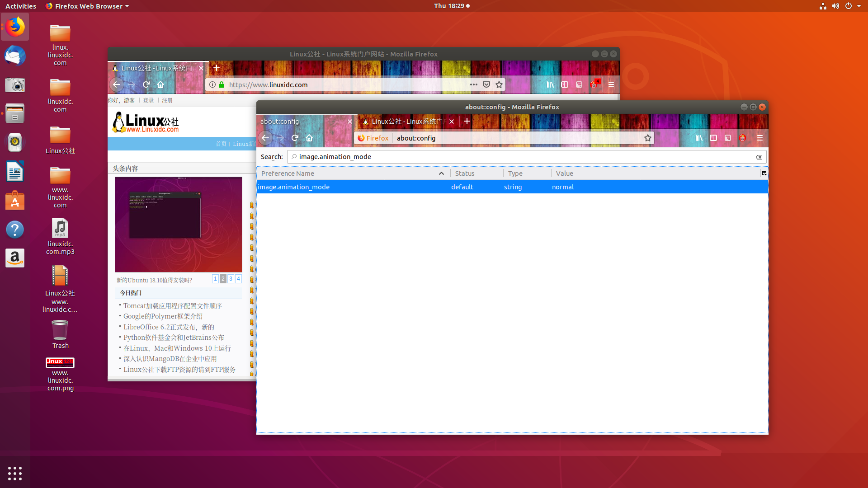Image resolution: width=868 pixels, height=488 pixels.
Task: Click the Home page icon in toolbar
Action: tap(310, 138)
